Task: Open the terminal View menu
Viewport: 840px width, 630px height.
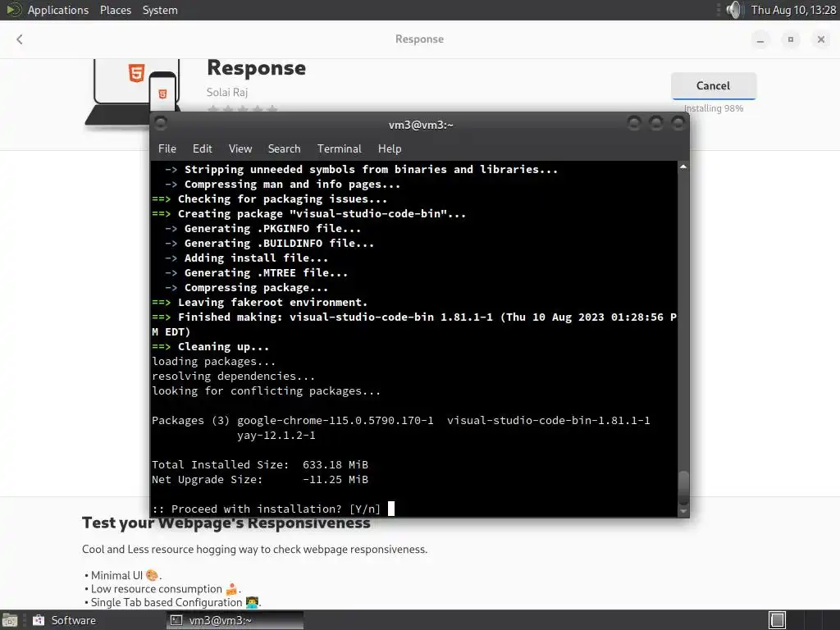Action: point(240,149)
